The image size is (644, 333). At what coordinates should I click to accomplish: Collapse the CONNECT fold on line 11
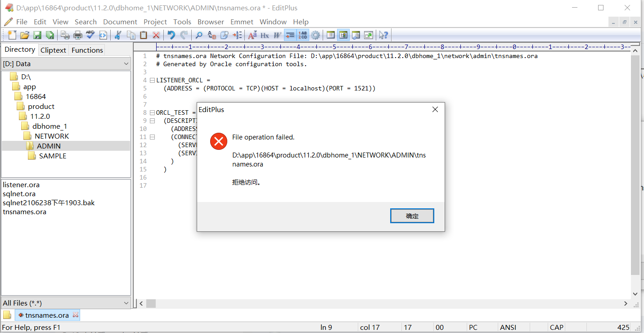(x=152, y=137)
